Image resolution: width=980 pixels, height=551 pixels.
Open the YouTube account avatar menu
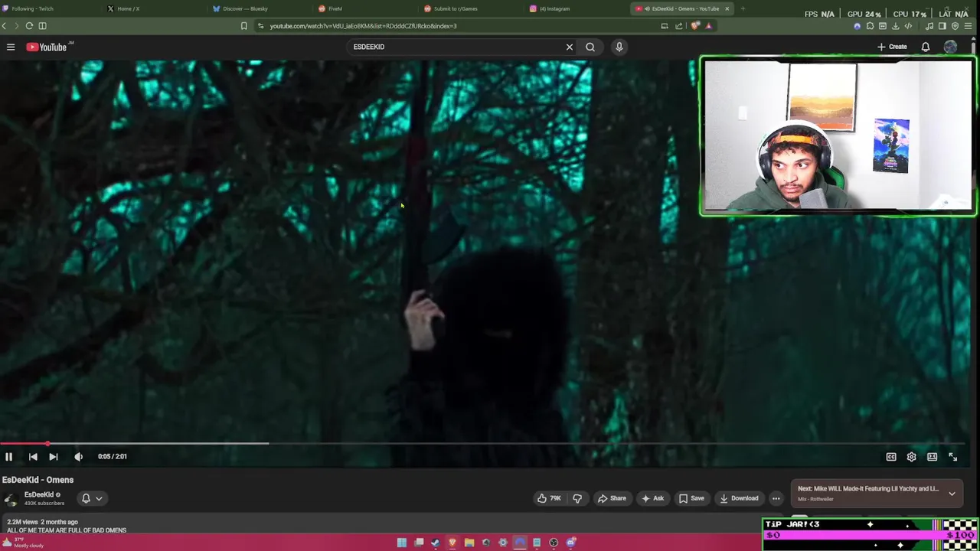tap(950, 47)
